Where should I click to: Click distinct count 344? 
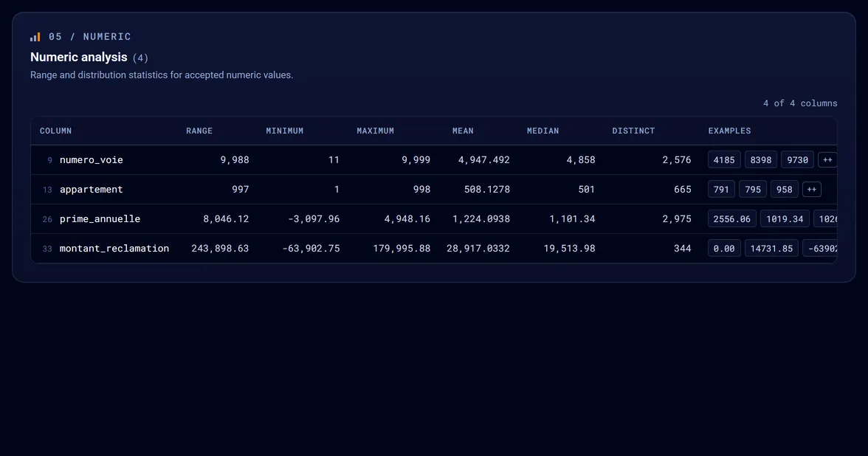coord(683,249)
